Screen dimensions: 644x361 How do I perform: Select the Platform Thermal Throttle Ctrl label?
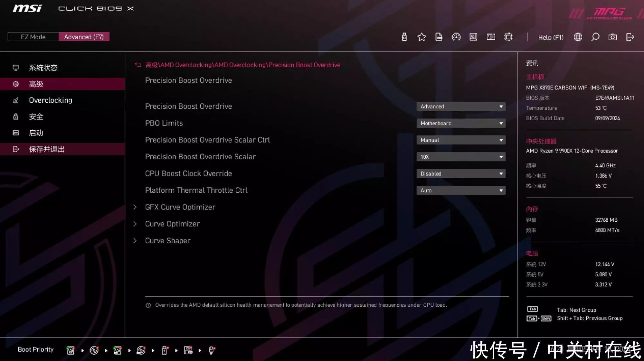click(x=196, y=190)
